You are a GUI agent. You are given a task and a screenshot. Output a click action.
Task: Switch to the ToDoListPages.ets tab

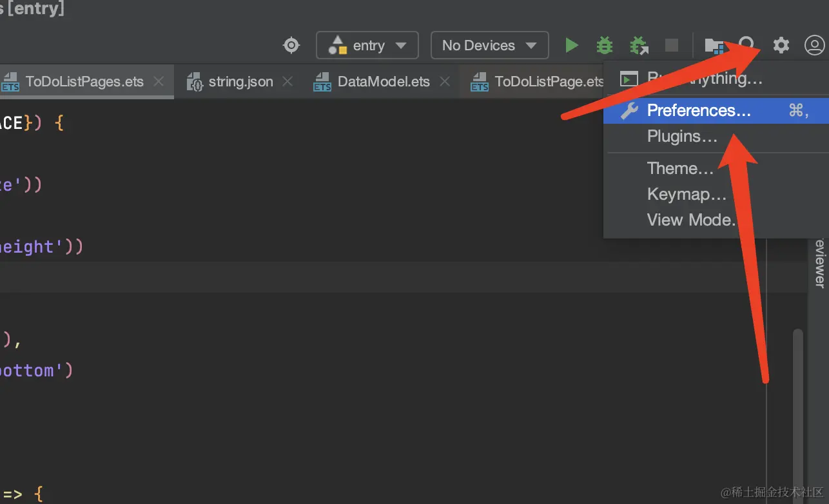click(x=86, y=82)
